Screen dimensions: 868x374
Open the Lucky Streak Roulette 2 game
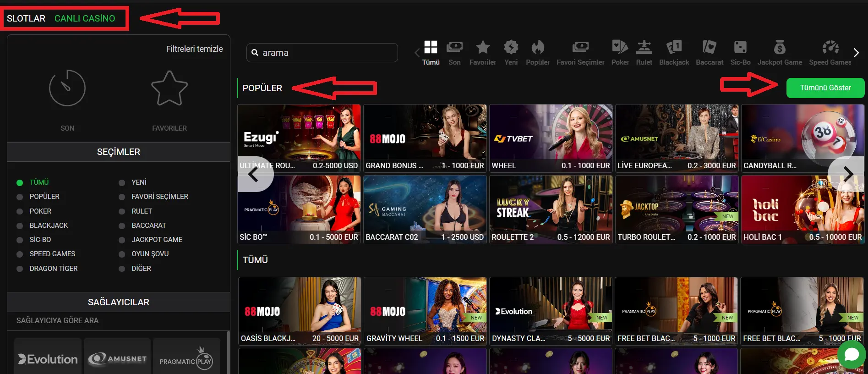coord(551,209)
